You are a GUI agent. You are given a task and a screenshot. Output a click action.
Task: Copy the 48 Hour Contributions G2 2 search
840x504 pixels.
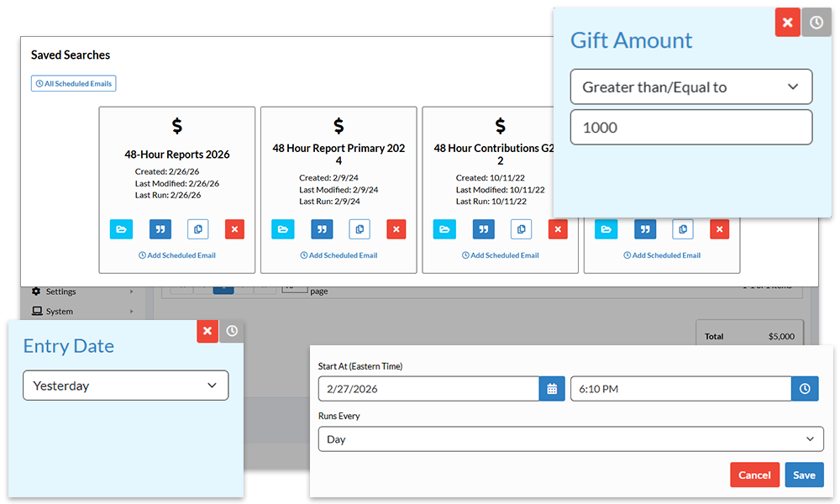point(521,228)
